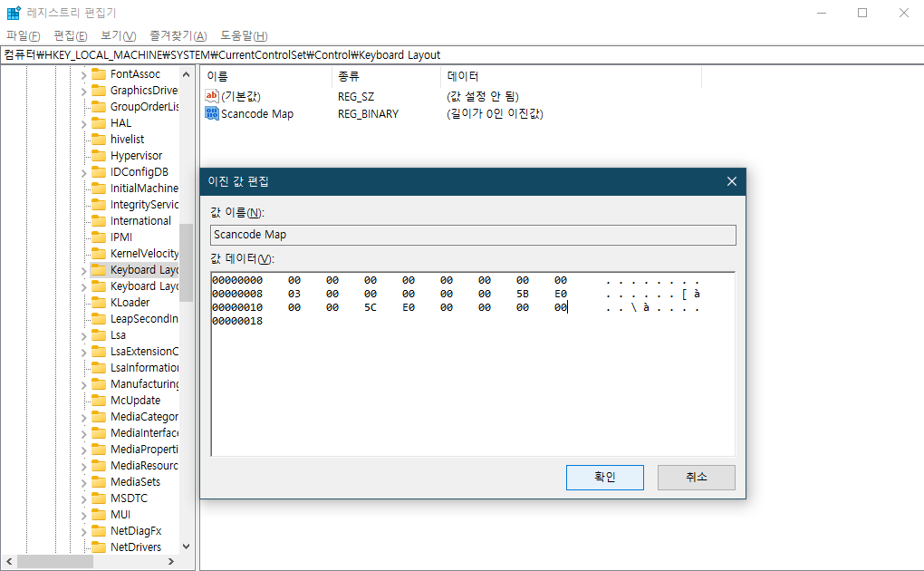This screenshot has height=571, width=924.
Task: Select the MSDTC folder icon
Action: [x=98, y=498]
